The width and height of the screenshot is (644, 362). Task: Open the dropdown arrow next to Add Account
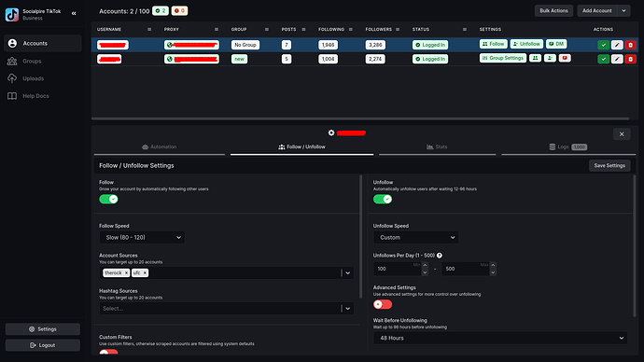623,10
